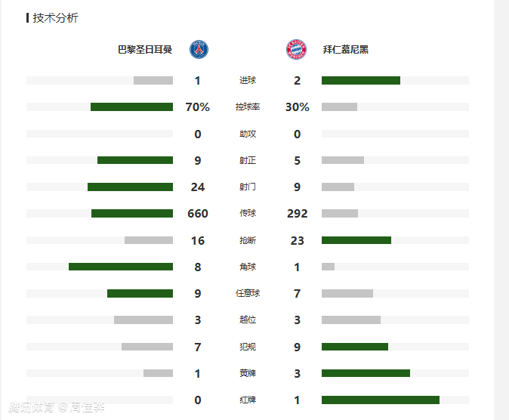Image resolution: width=509 pixels, height=420 pixels.
Task: Click the 技术分析 section heading
Action: [x=55, y=17]
